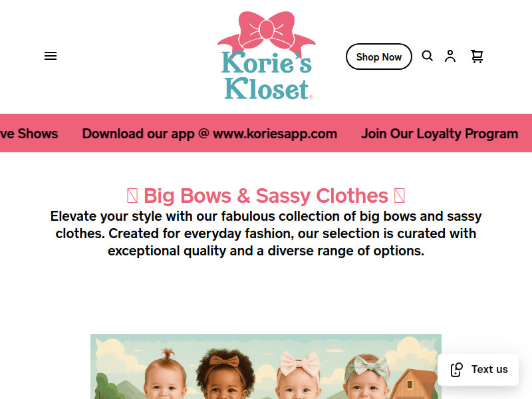Click the Korie's Kloset logo
Image resolution: width=532 pixels, height=399 pixels.
click(x=267, y=56)
